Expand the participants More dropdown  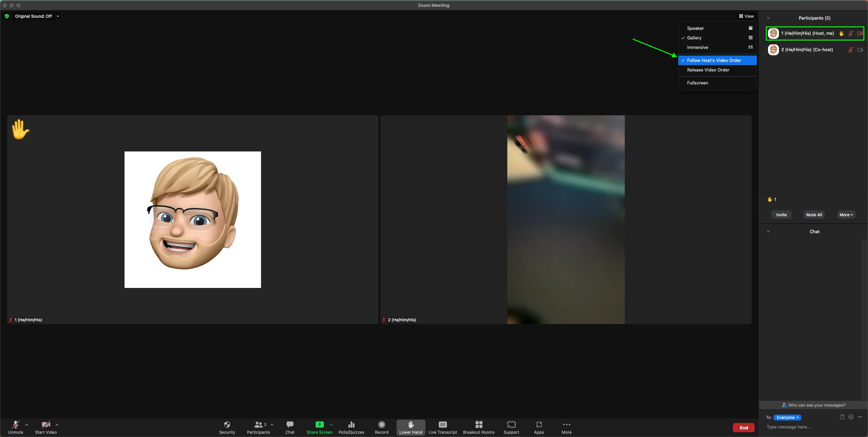click(x=846, y=215)
